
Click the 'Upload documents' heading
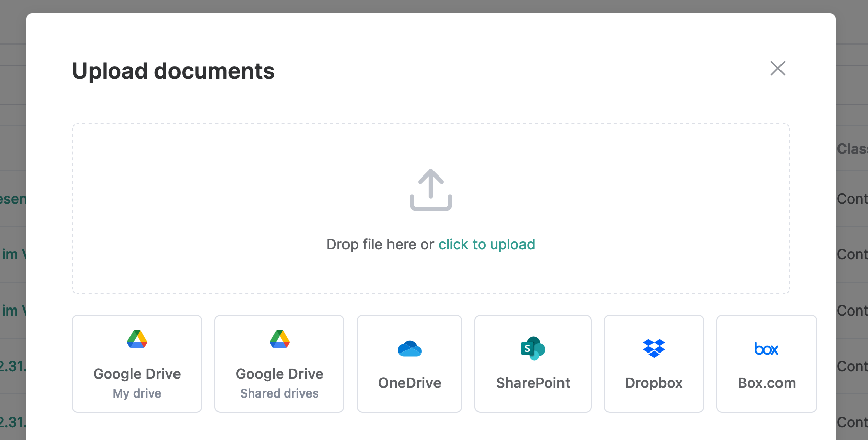[173, 71]
